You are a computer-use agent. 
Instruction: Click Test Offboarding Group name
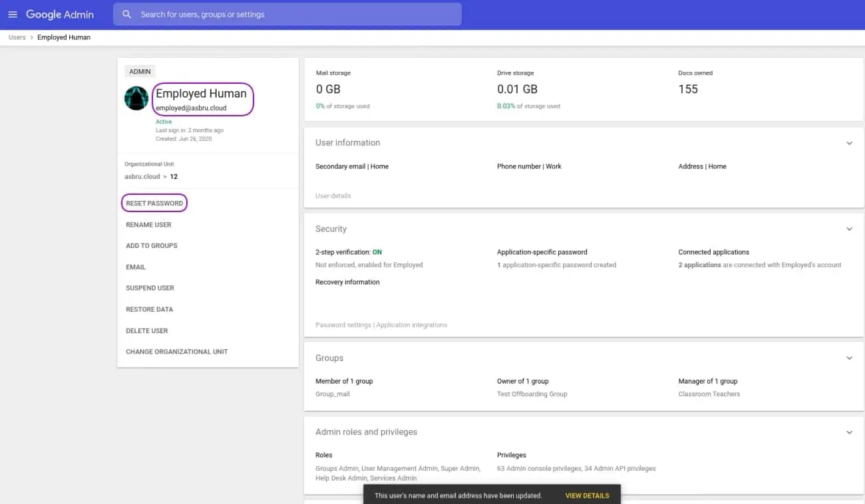pyautogui.click(x=532, y=394)
